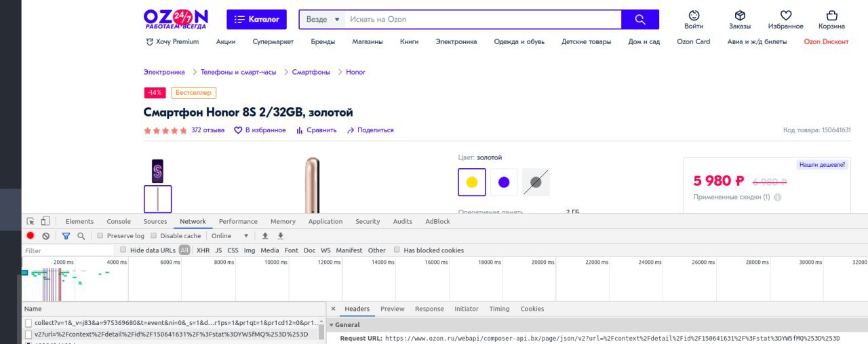868x344 pixels.
Task: Show the Preview tab of the request
Action: click(392, 309)
